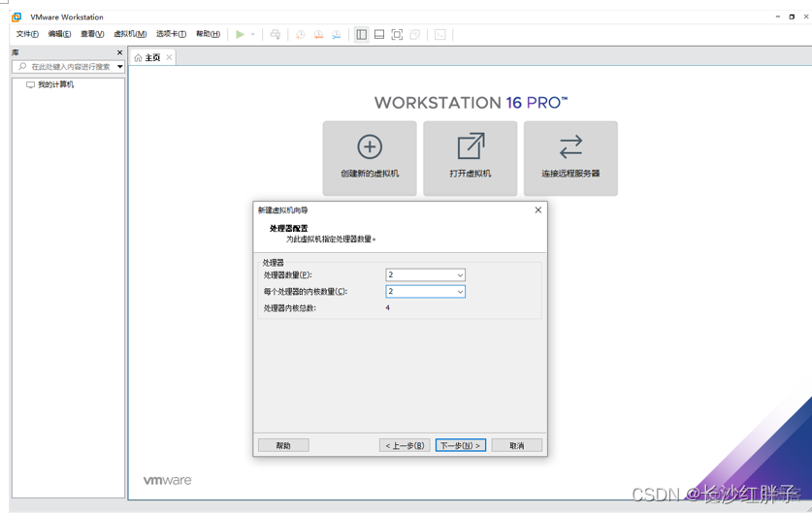Click the VMware Workstation title bar logo
The width and height of the screenshot is (812, 513).
click(x=16, y=17)
